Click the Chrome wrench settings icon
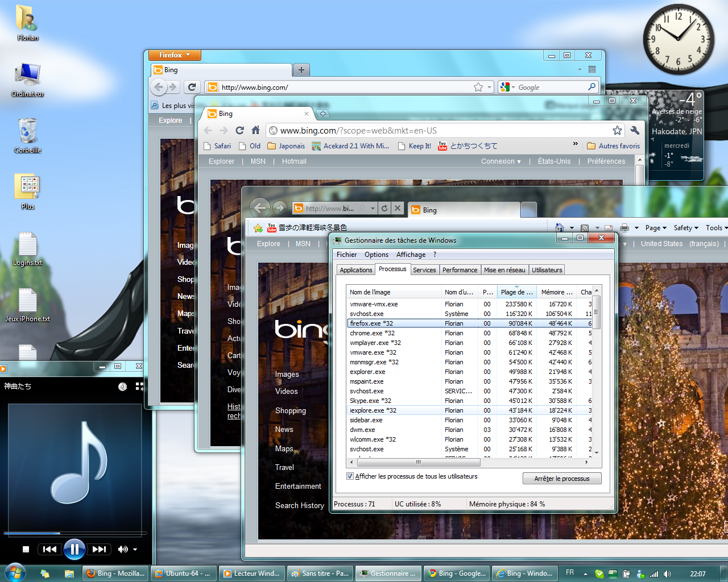Image resolution: width=728 pixels, height=582 pixels. pyautogui.click(x=635, y=131)
